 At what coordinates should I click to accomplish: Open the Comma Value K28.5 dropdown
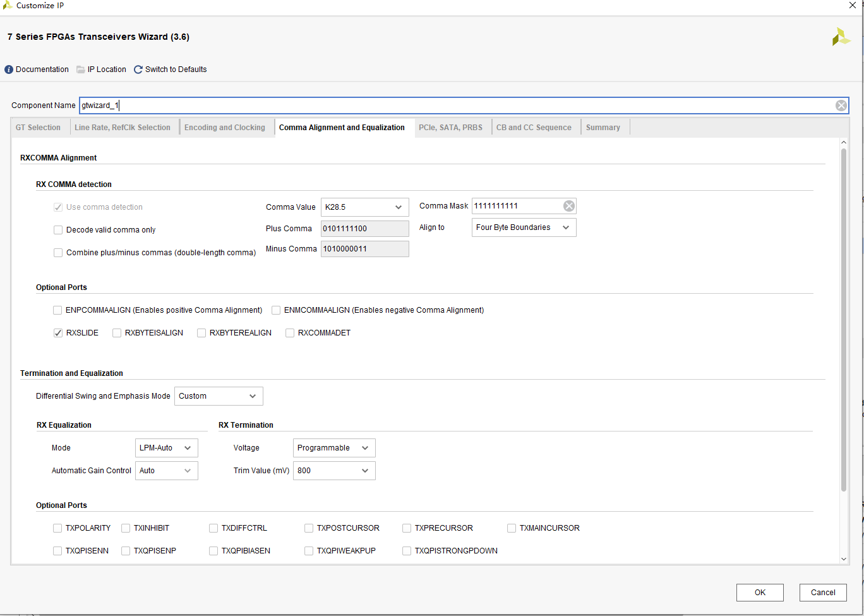tap(364, 207)
